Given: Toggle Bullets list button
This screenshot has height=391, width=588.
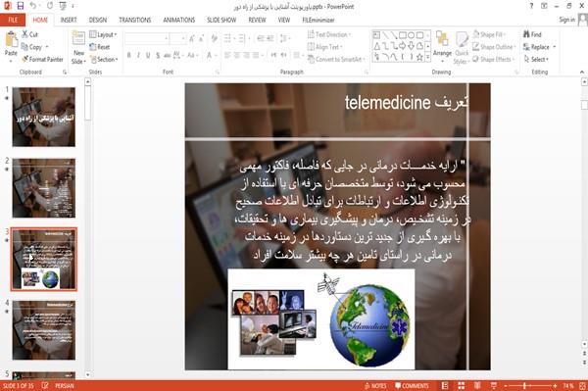Looking at the screenshot, I should tap(228, 38).
